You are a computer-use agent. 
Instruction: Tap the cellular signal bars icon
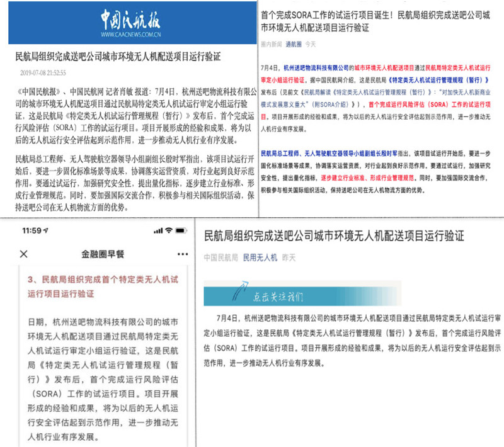(154, 231)
